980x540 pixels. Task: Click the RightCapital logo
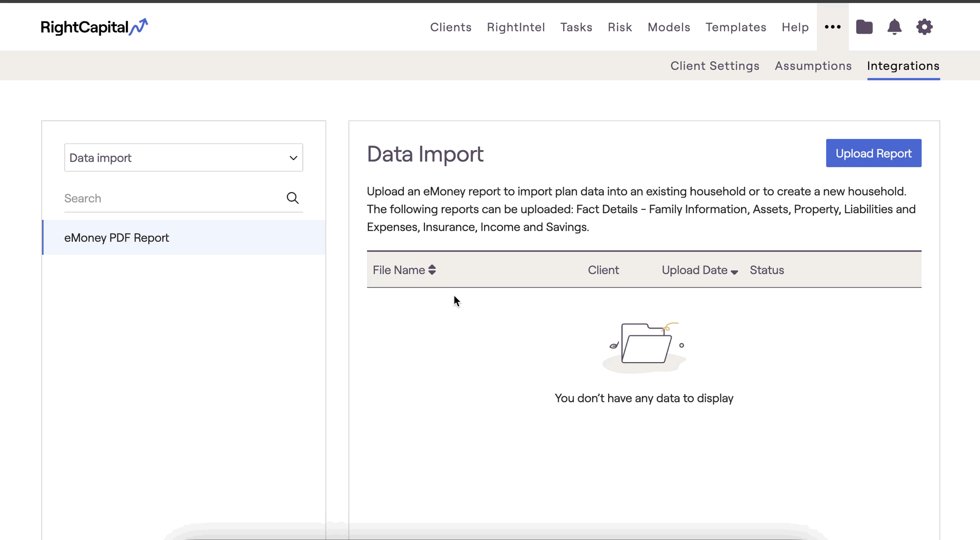[94, 27]
